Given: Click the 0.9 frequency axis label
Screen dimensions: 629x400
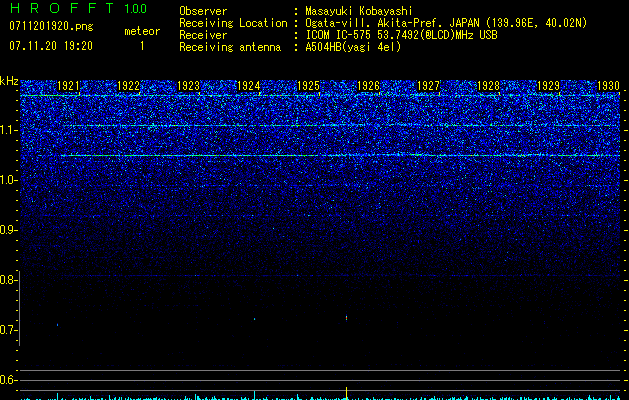Looking at the screenshot, I should tap(7, 230).
